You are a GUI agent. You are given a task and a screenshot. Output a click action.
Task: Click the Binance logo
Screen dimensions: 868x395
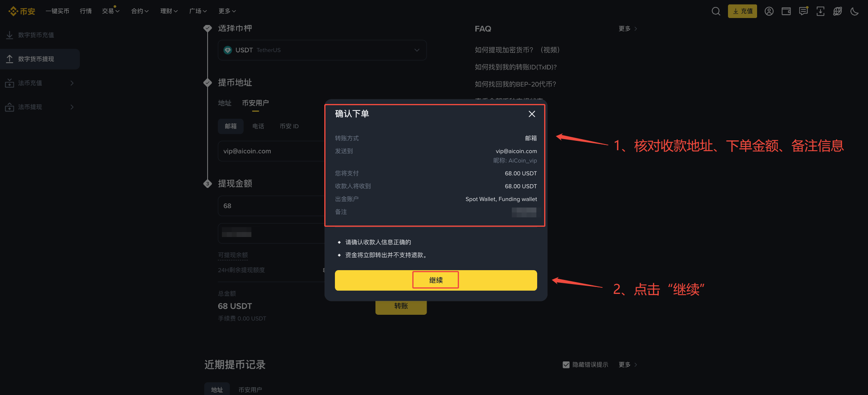[x=22, y=11]
